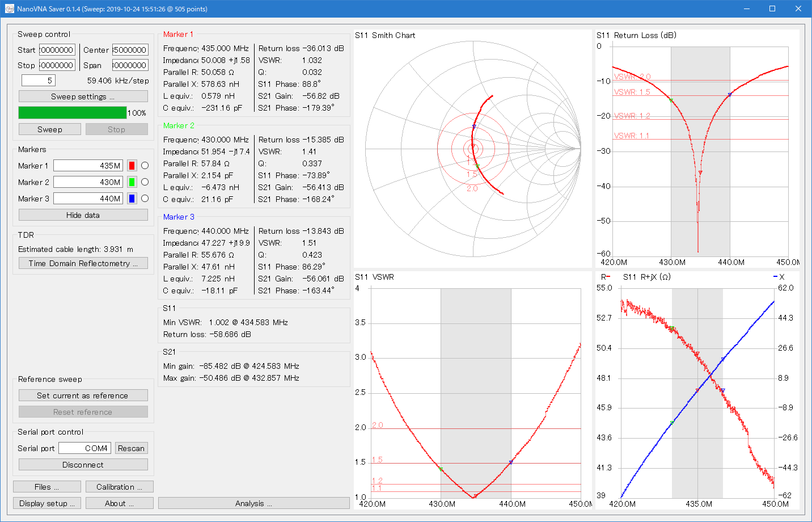Click the S11 Smith Chart plot
The height and width of the screenshot is (522, 812).
click(x=473, y=149)
